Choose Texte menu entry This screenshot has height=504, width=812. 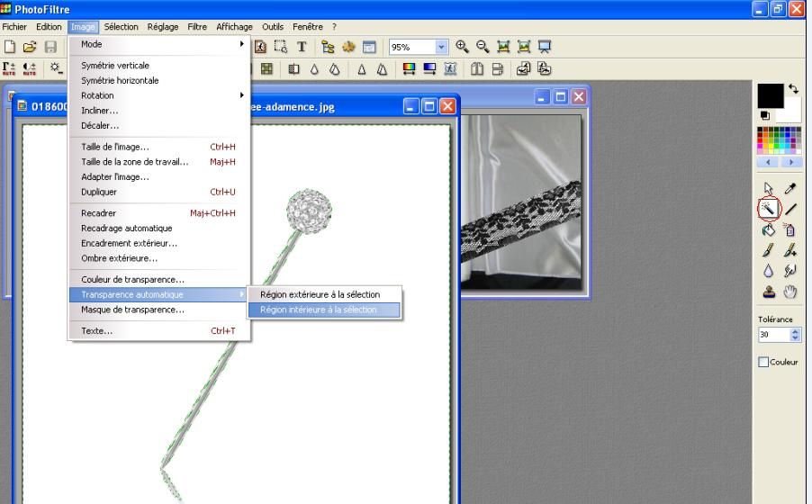[x=159, y=330]
